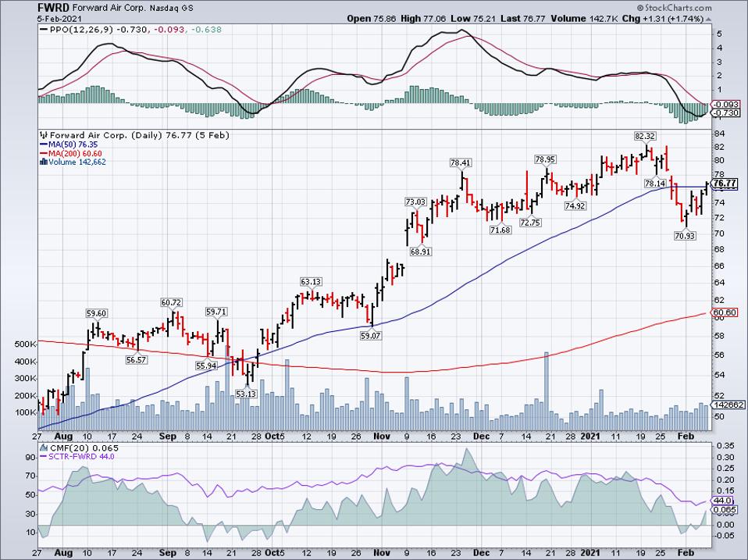Screen dimensions: 748x560
Task: Click the 72.75 price annotation
Action: coord(530,223)
